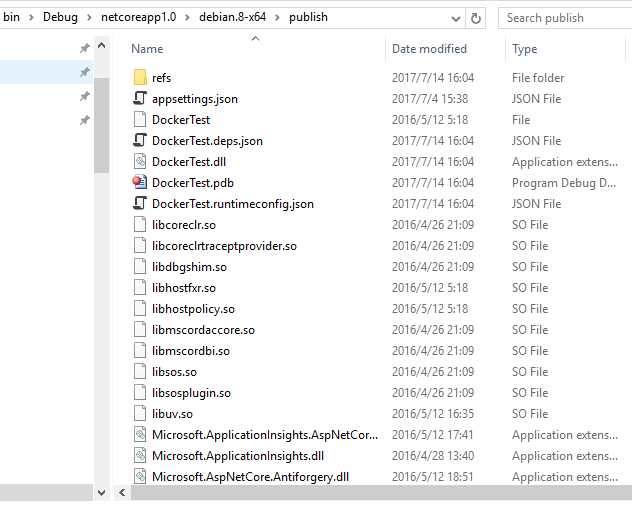Click the 2016/5/12 17:41 date cell
Screen dimensions: 632x513
pyautogui.click(x=432, y=434)
